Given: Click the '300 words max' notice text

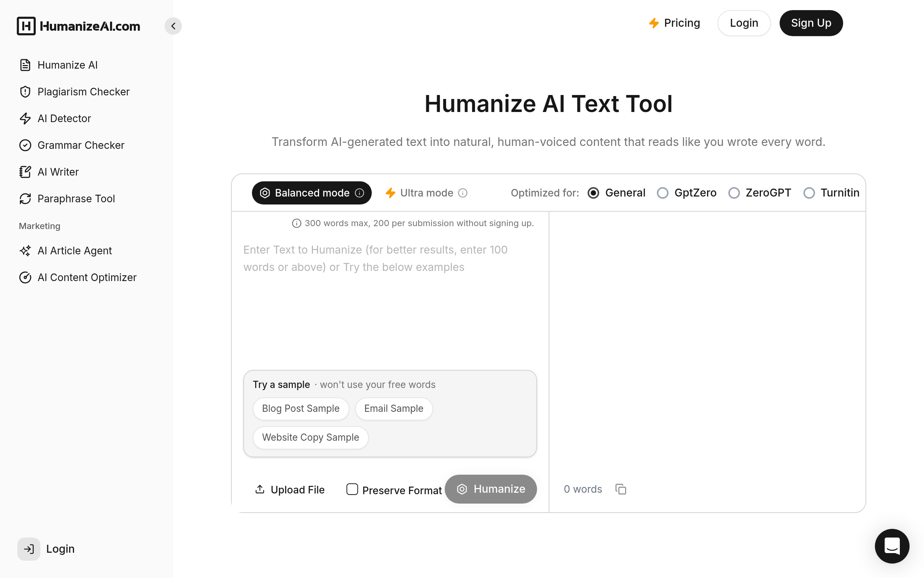Looking at the screenshot, I should point(419,223).
